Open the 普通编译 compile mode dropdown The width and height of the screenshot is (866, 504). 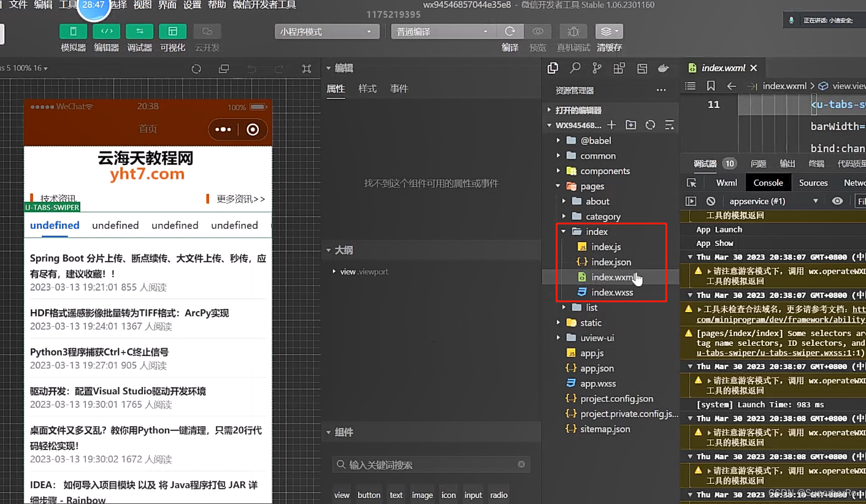point(443,32)
